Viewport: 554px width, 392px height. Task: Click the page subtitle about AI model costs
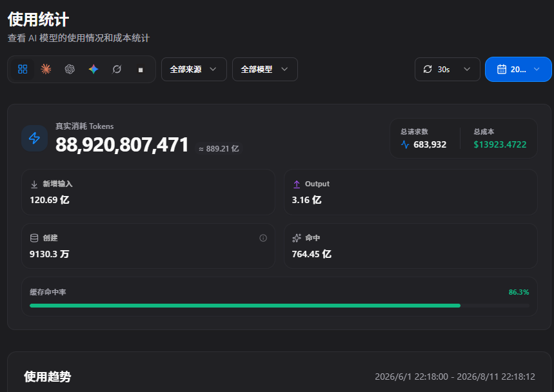(79, 38)
